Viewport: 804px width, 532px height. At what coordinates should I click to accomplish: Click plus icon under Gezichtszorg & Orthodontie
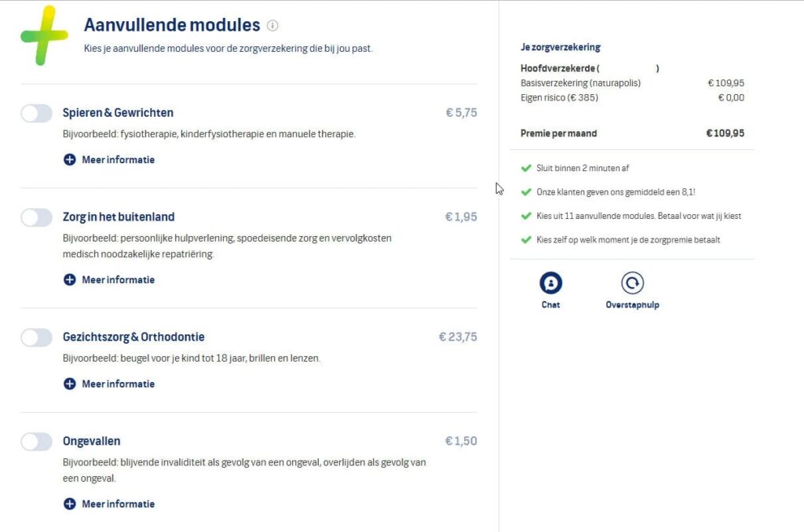[69, 384]
